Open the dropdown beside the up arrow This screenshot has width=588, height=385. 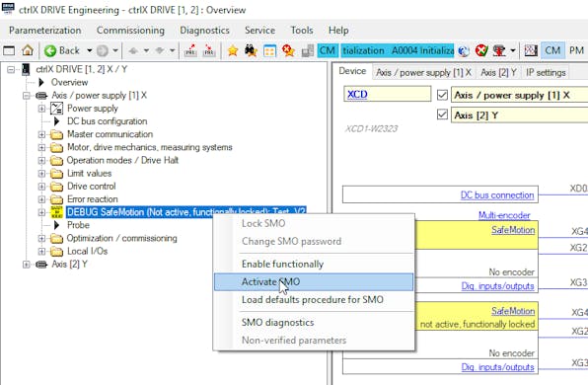click(x=146, y=50)
